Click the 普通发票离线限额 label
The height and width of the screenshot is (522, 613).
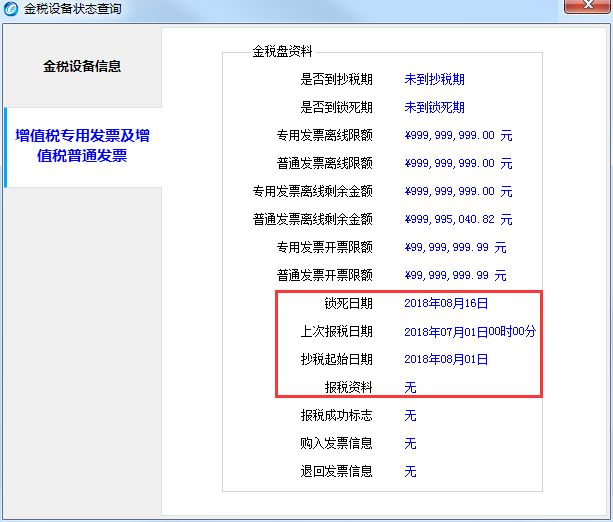tap(324, 163)
